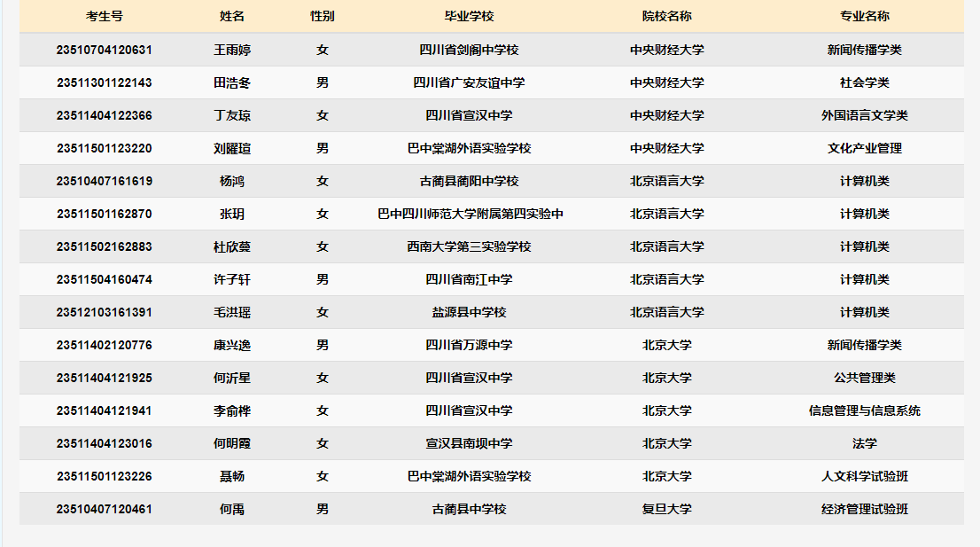Click the school 宣汉县南坝中学
This screenshot has width=980, height=547.
(x=470, y=444)
